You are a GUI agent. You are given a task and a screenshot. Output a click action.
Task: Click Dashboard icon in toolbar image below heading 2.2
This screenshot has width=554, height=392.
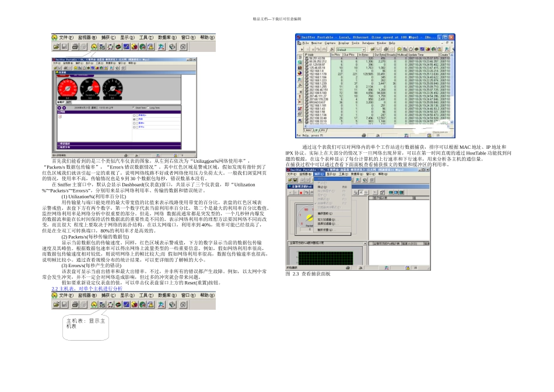coord(94,304)
